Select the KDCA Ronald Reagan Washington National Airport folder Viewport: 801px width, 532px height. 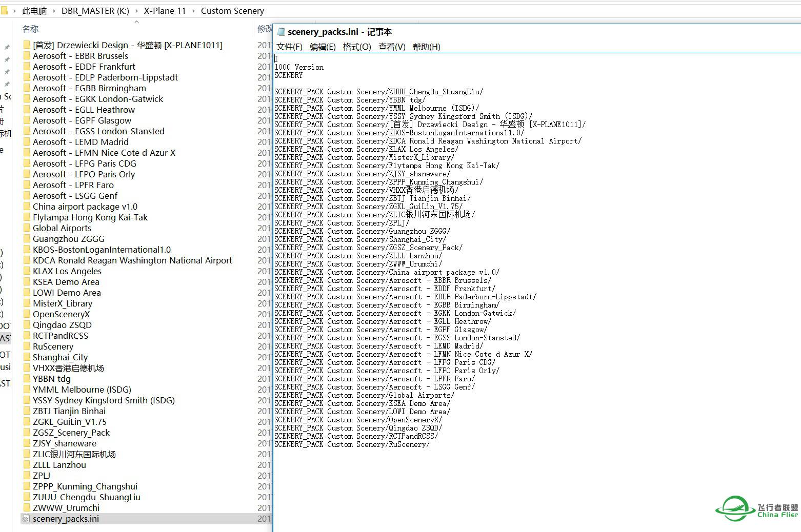pyautogui.click(x=132, y=260)
